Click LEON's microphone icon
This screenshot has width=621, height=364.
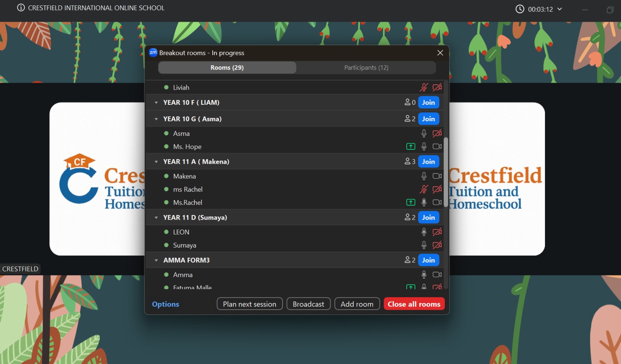(x=424, y=232)
